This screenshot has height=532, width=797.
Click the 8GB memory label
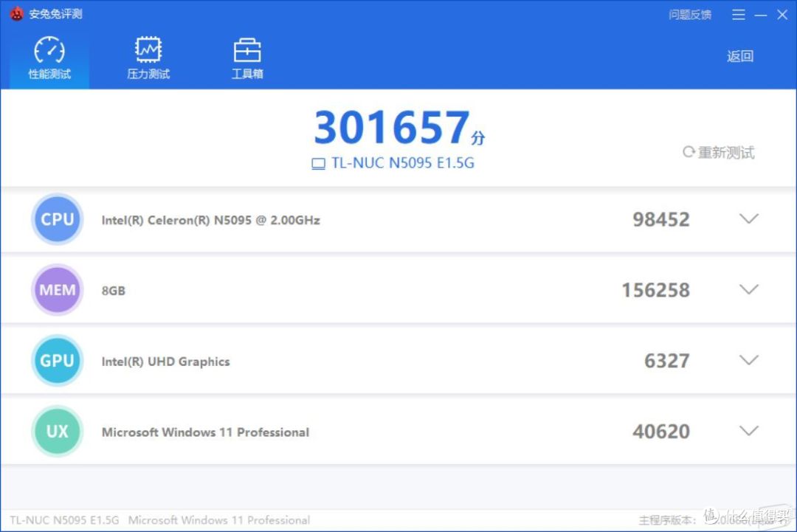(x=114, y=291)
